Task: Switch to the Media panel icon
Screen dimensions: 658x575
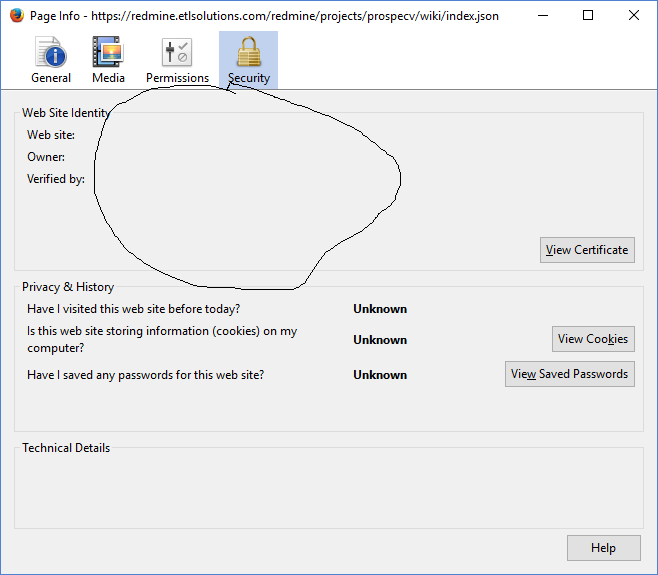Action: 108,53
